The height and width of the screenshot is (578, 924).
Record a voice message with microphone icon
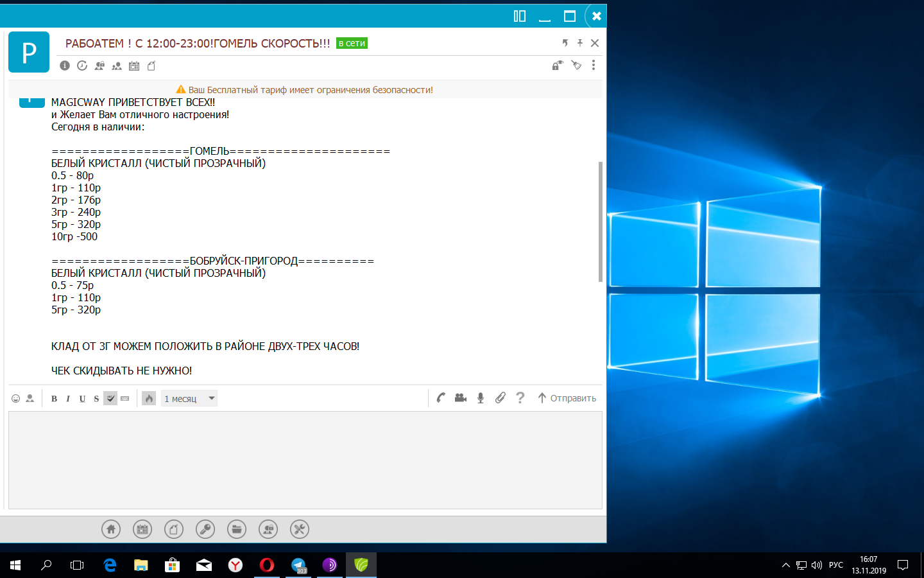tap(481, 398)
